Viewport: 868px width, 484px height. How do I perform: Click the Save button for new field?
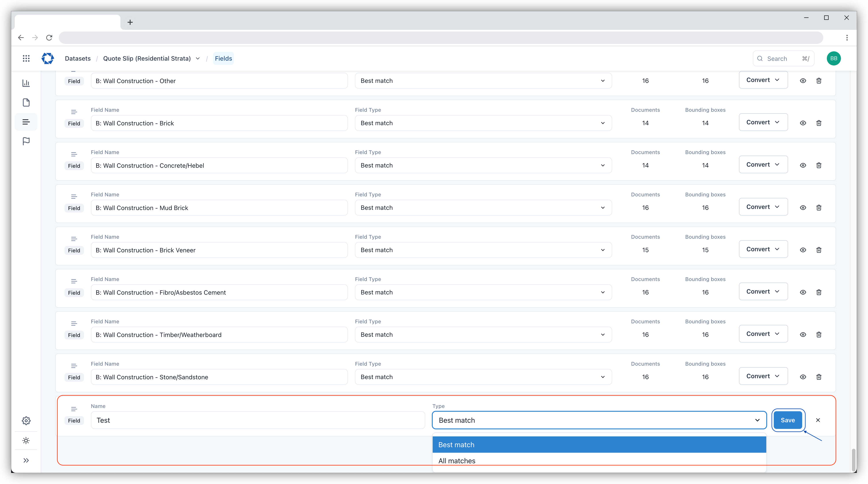[787, 420]
